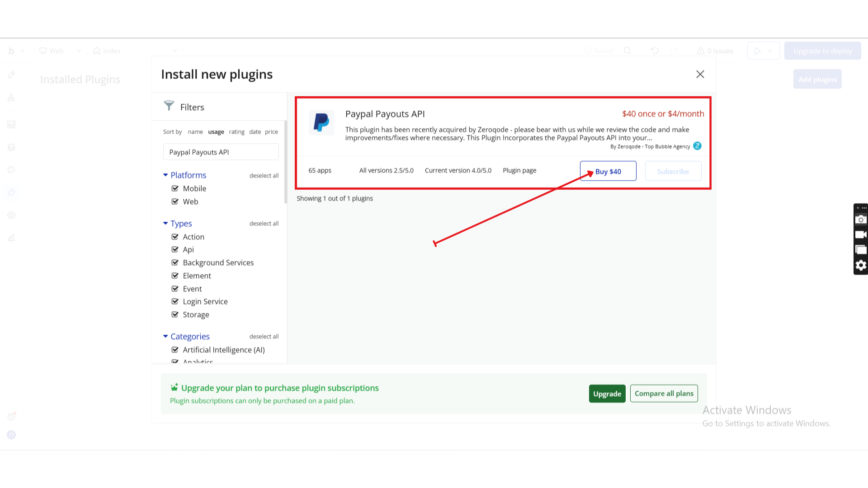Sort plugins by rating
This screenshot has width=868, height=488.
[236, 132]
